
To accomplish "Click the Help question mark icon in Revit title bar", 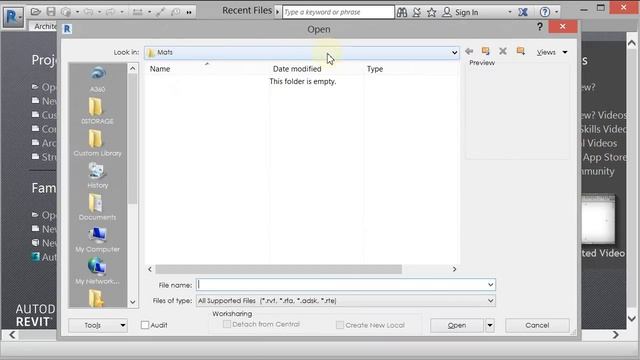I will pos(544,12).
